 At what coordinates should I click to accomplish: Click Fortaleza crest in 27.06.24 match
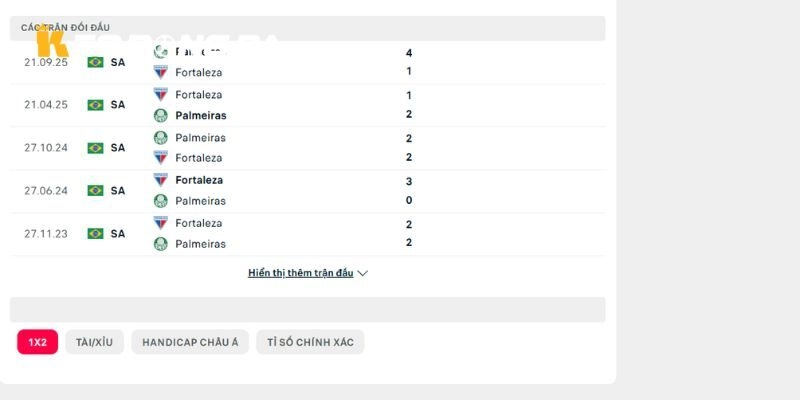pos(161,180)
